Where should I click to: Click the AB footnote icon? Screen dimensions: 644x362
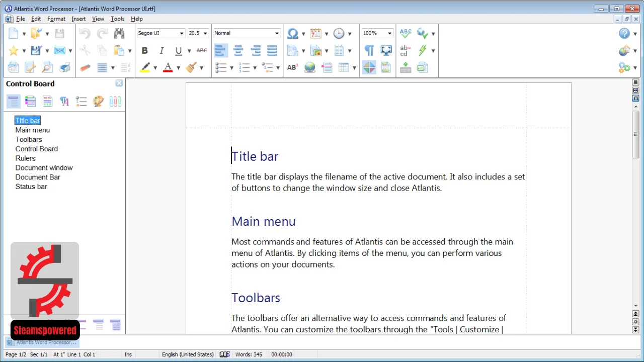click(x=292, y=67)
